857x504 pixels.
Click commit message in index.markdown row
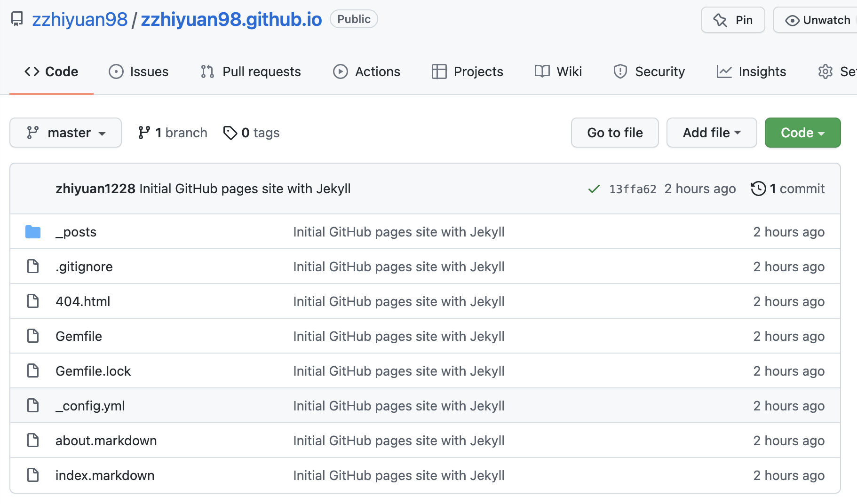pyautogui.click(x=399, y=475)
